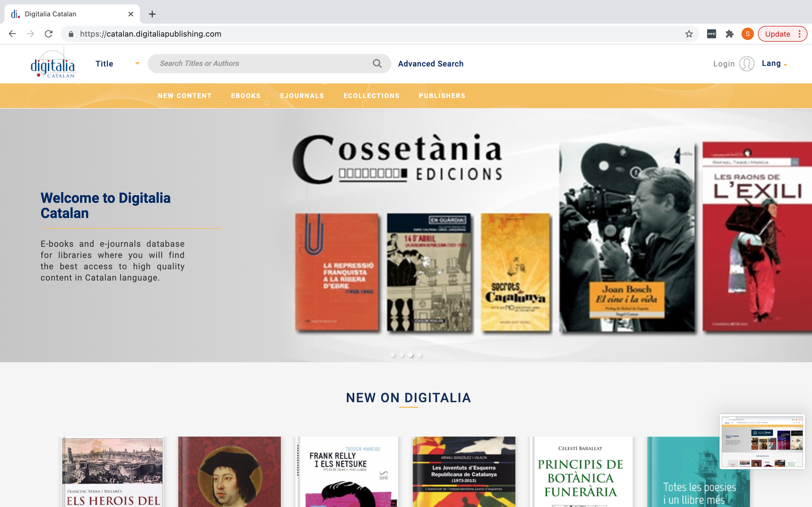Click the password manager extension icon
The image size is (812, 507).
tap(711, 34)
